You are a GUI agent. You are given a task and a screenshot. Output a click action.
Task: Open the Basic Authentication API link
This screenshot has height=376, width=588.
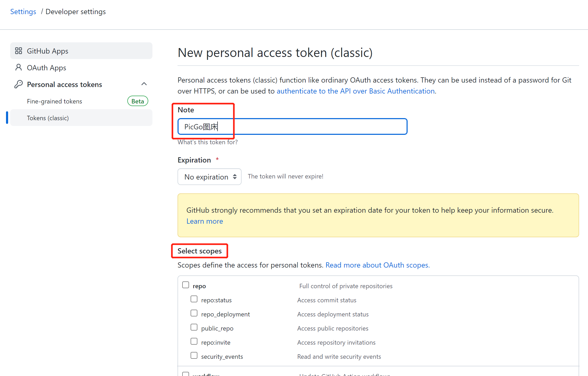[356, 91]
